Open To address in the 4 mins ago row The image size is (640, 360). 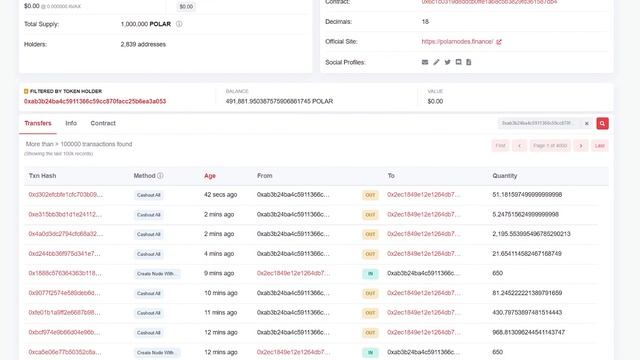click(x=424, y=253)
